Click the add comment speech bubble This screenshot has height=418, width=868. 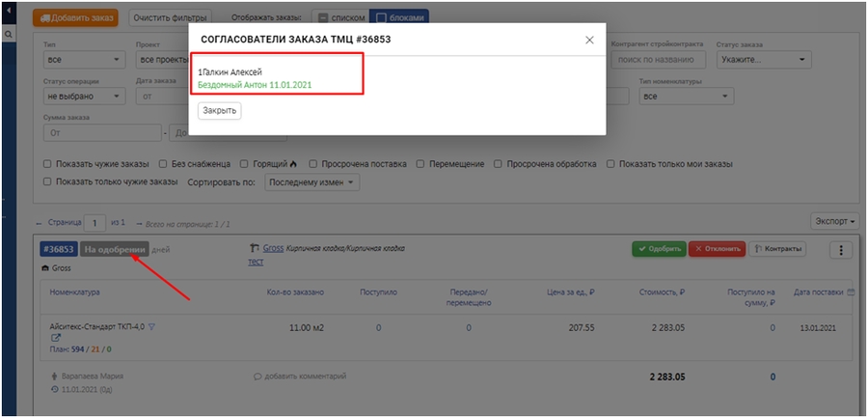258,376
